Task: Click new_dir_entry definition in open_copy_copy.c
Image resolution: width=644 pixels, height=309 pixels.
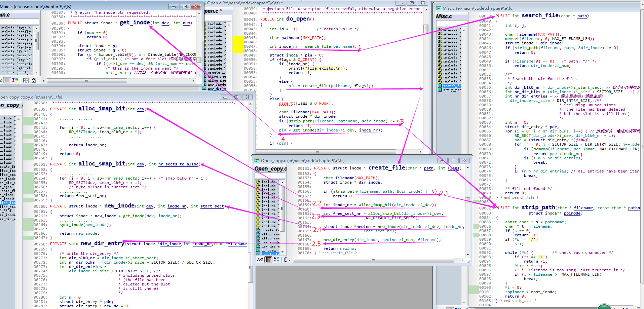Action: (103, 243)
